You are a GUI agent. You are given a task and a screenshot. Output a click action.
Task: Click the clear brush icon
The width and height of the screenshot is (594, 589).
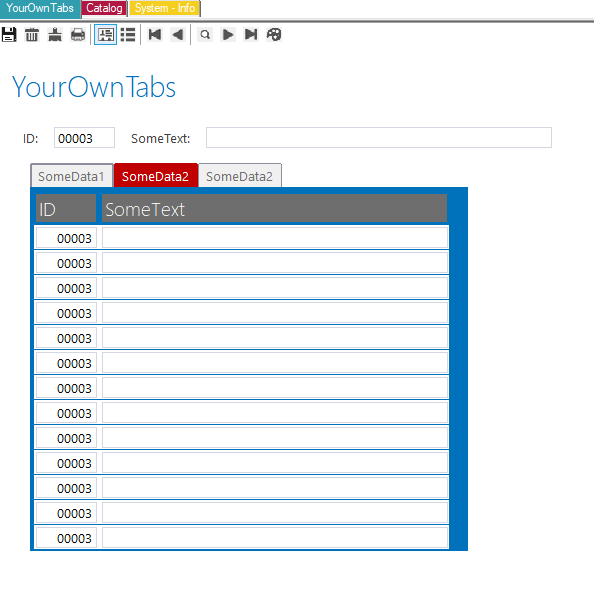[55, 34]
